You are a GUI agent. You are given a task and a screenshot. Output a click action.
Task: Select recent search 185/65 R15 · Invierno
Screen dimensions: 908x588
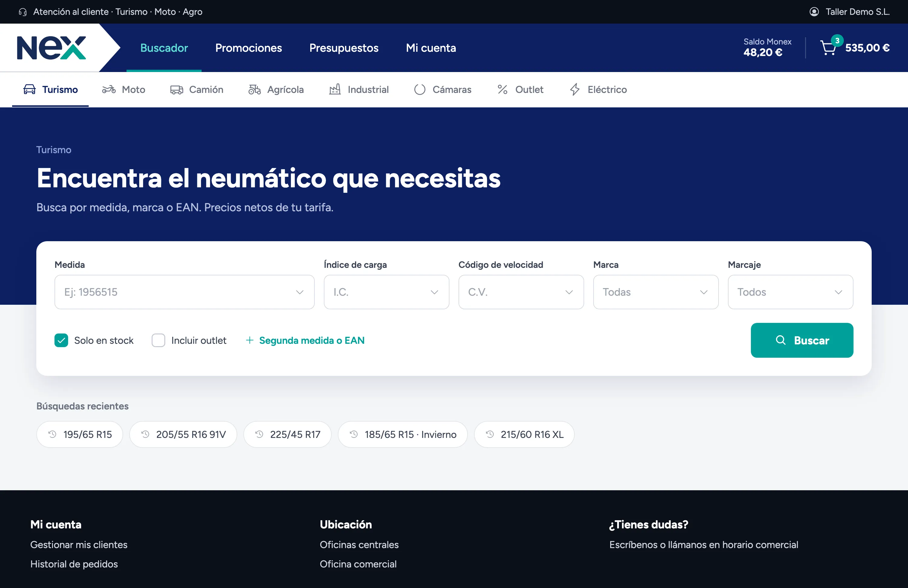point(403,434)
